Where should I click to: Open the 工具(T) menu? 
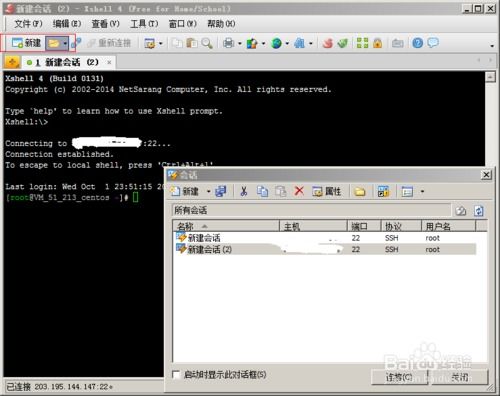pos(144,24)
